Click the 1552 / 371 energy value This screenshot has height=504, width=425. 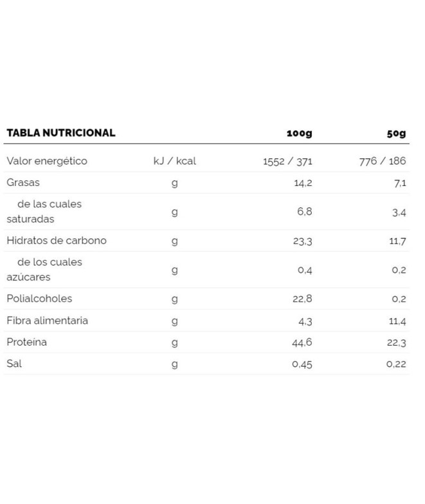click(287, 162)
